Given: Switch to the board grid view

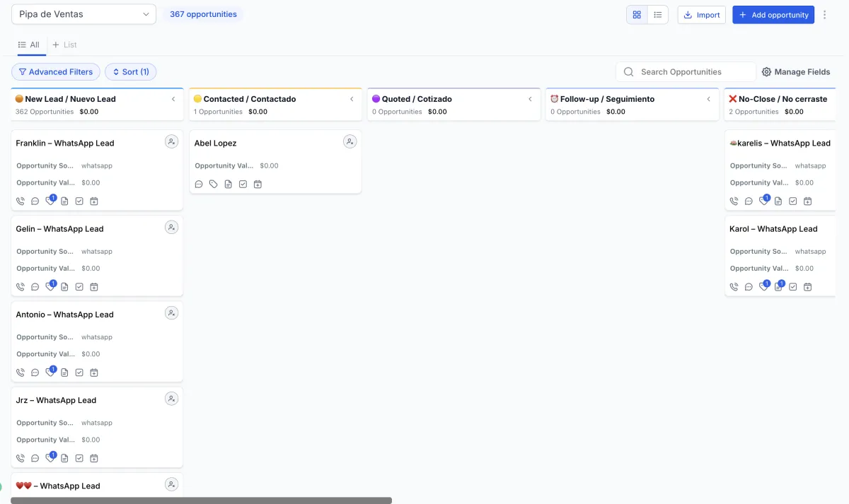Looking at the screenshot, I should click(637, 15).
